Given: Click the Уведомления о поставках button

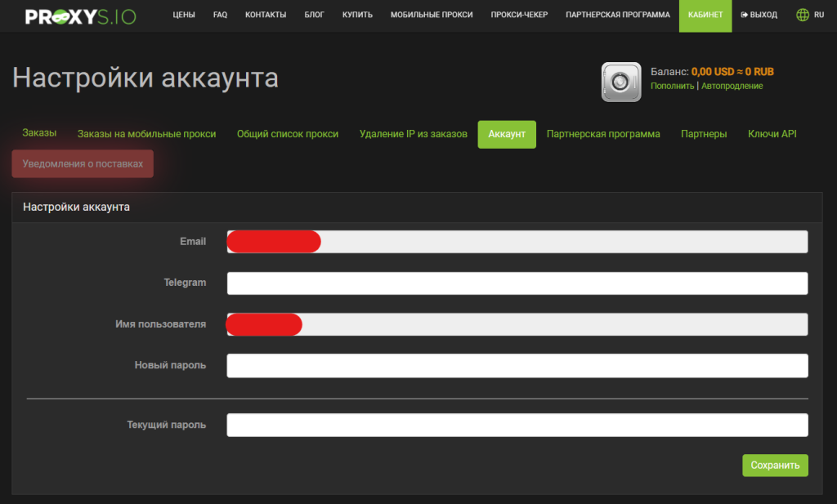Looking at the screenshot, I should (83, 164).
